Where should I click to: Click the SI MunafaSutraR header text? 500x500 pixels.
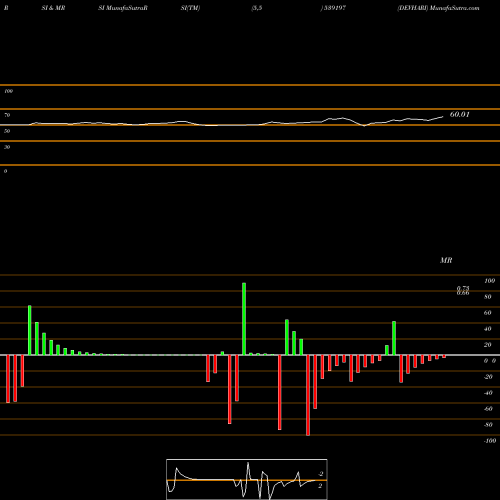coord(123,8)
